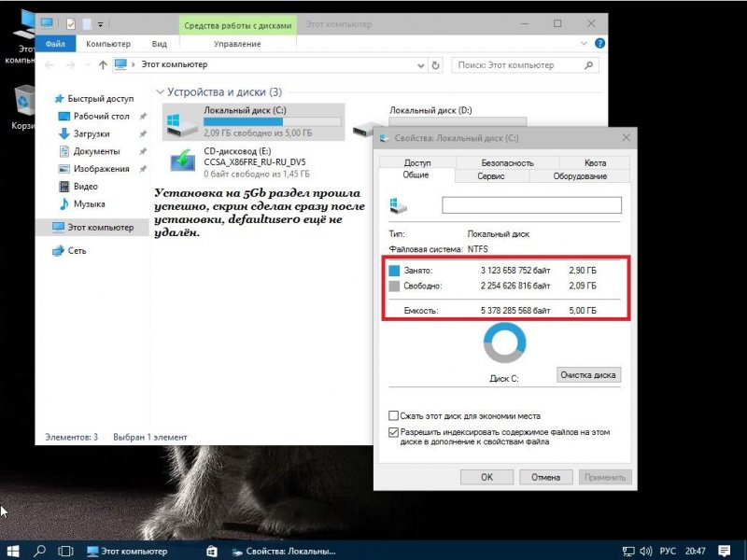The width and height of the screenshot is (747, 560).
Task: Select the Корзина desktop icon
Action: coord(24,107)
